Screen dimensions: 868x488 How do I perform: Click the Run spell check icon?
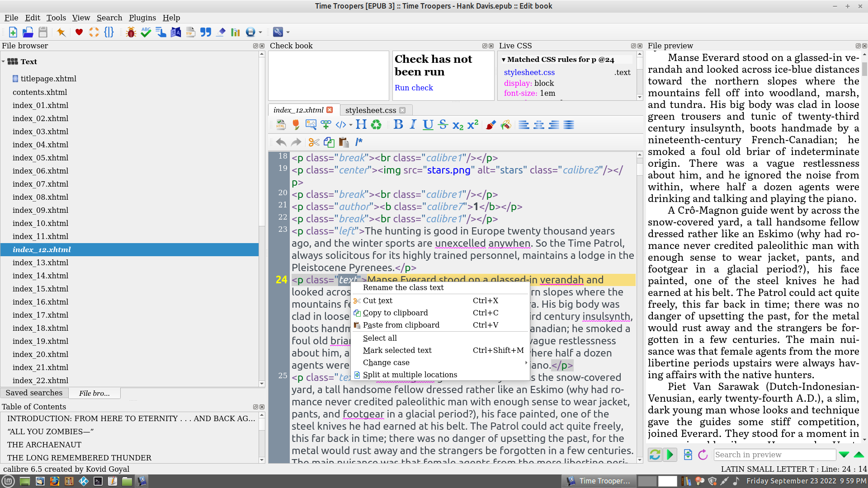(146, 32)
